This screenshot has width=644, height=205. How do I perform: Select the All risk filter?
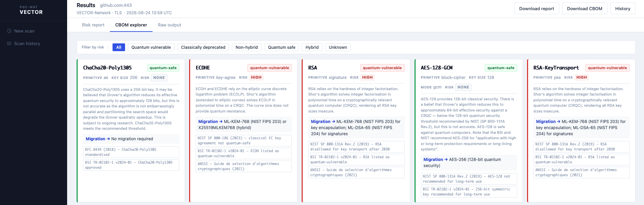point(119,47)
